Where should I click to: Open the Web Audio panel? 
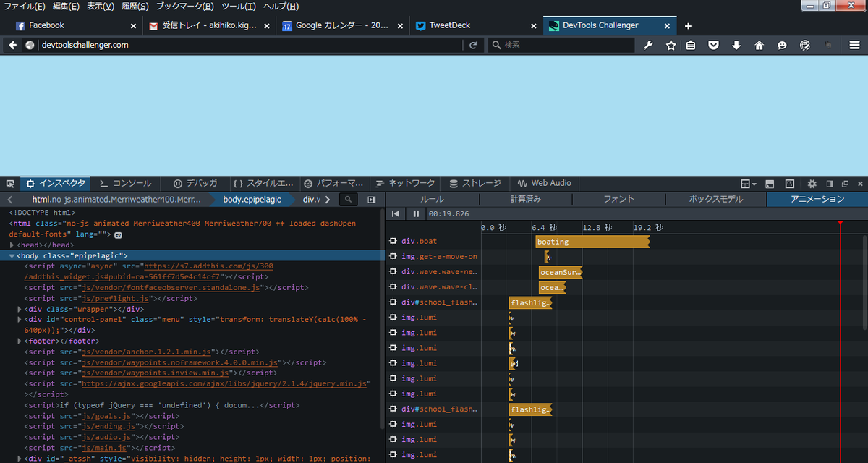[544, 183]
